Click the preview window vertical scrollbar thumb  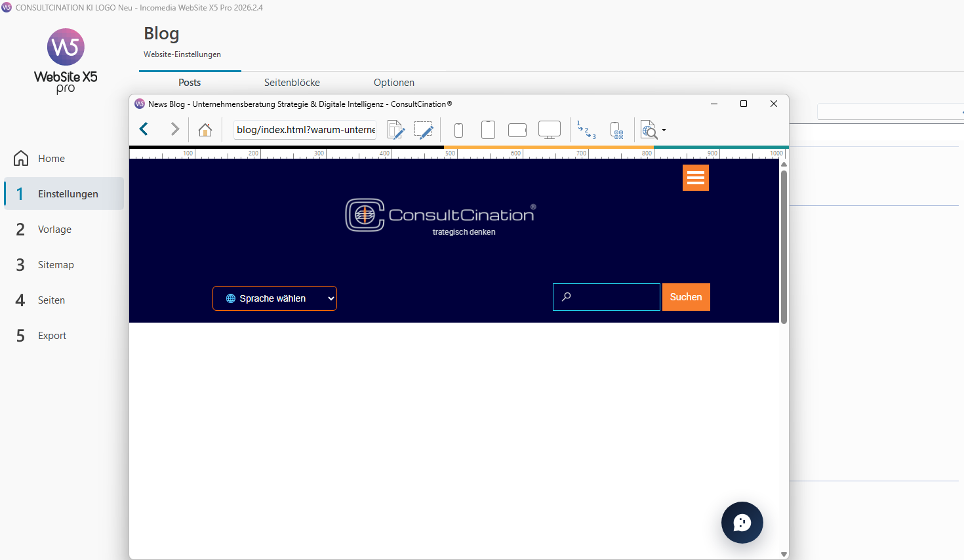point(784,247)
